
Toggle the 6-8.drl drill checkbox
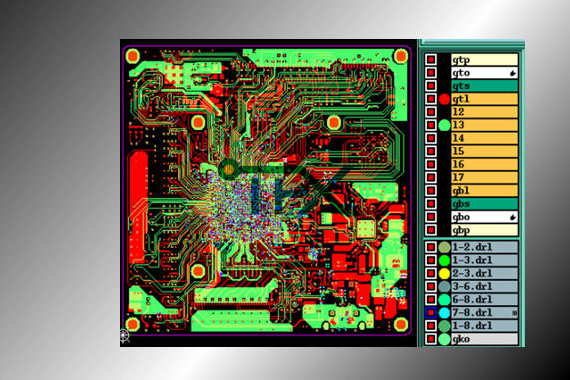tap(431, 300)
